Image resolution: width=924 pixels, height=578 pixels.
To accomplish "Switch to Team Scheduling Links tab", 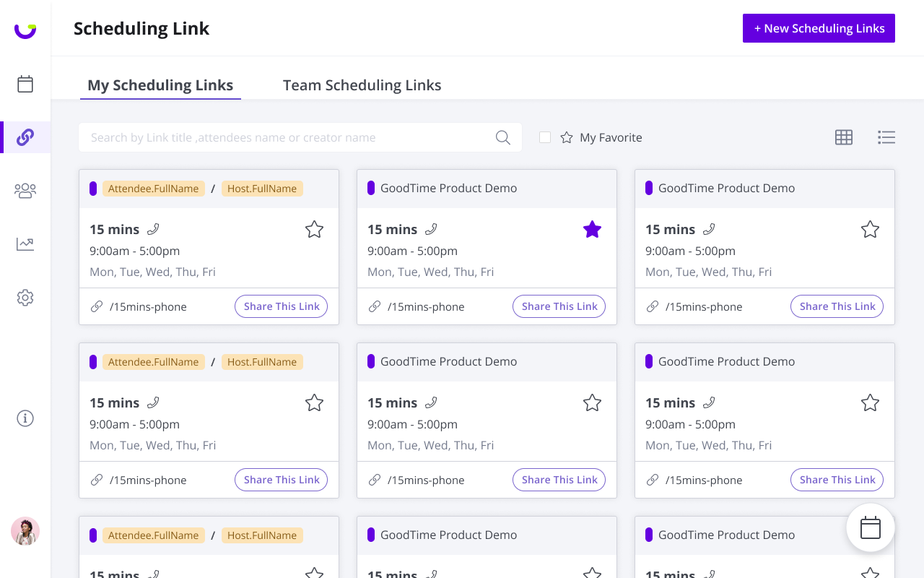I will pos(362,85).
